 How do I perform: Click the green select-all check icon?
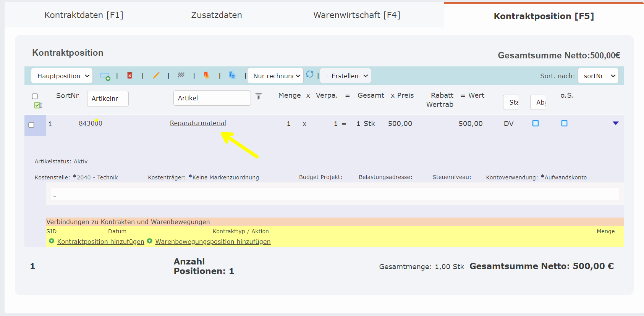(37, 105)
